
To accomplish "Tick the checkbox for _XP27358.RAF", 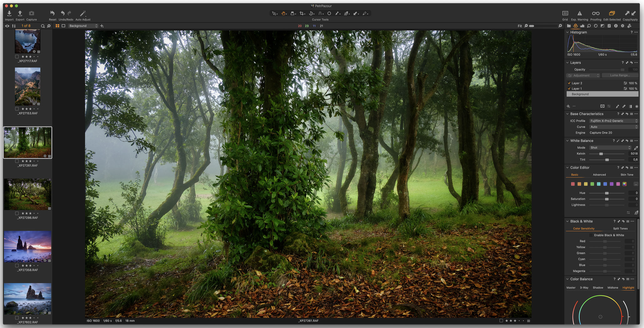I will coord(17,266).
